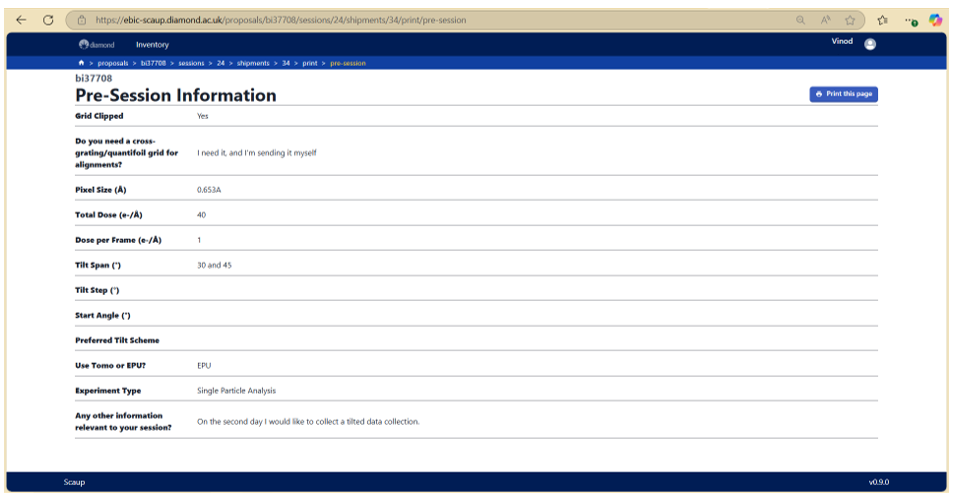Screen dimensions: 957x500
Task: Click the total dose value 40
Action: (x=201, y=215)
